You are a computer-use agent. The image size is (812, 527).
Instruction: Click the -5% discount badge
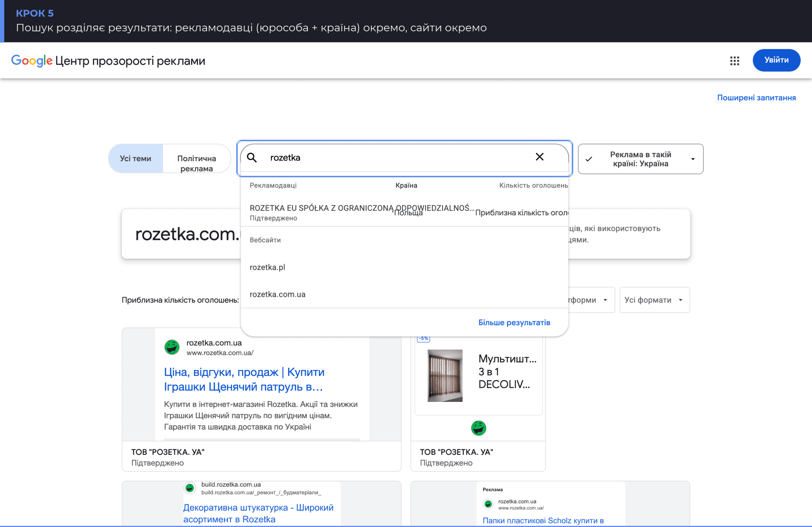click(423, 338)
